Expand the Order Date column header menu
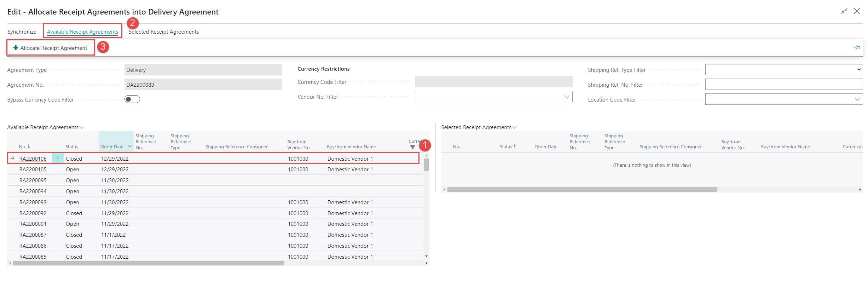 coord(129,147)
